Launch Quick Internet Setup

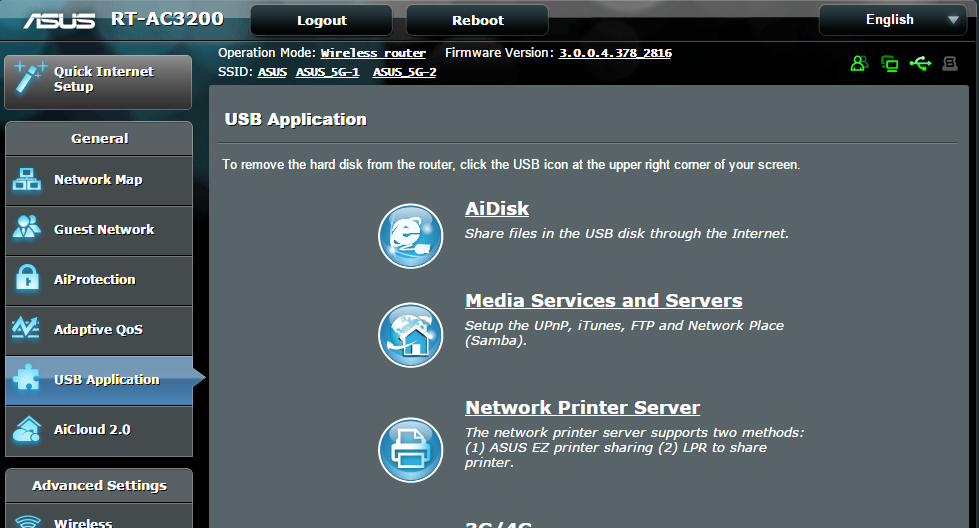[x=98, y=82]
